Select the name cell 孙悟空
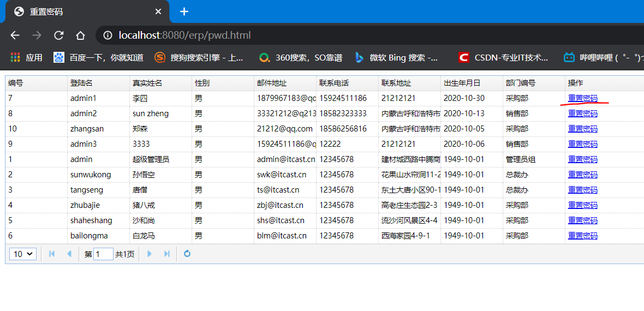644x311 pixels. pyautogui.click(x=160, y=175)
